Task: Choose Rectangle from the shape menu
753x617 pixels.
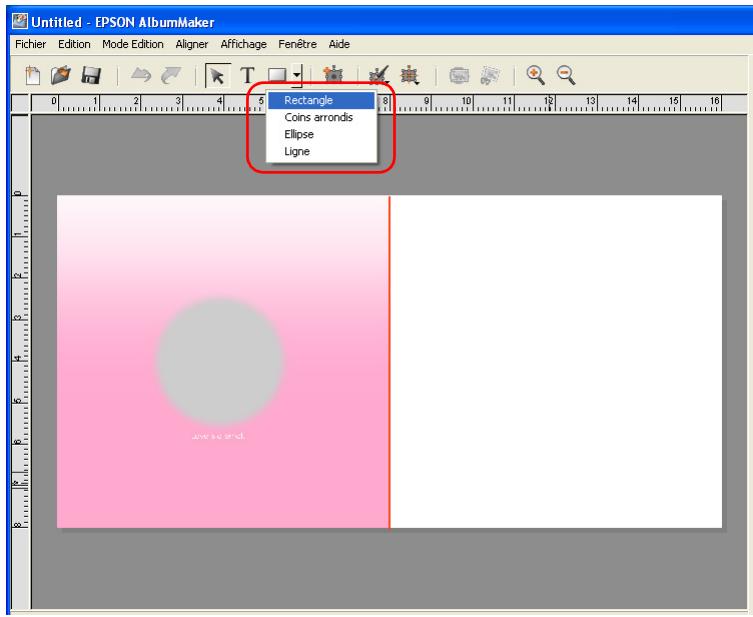Action: [321, 100]
